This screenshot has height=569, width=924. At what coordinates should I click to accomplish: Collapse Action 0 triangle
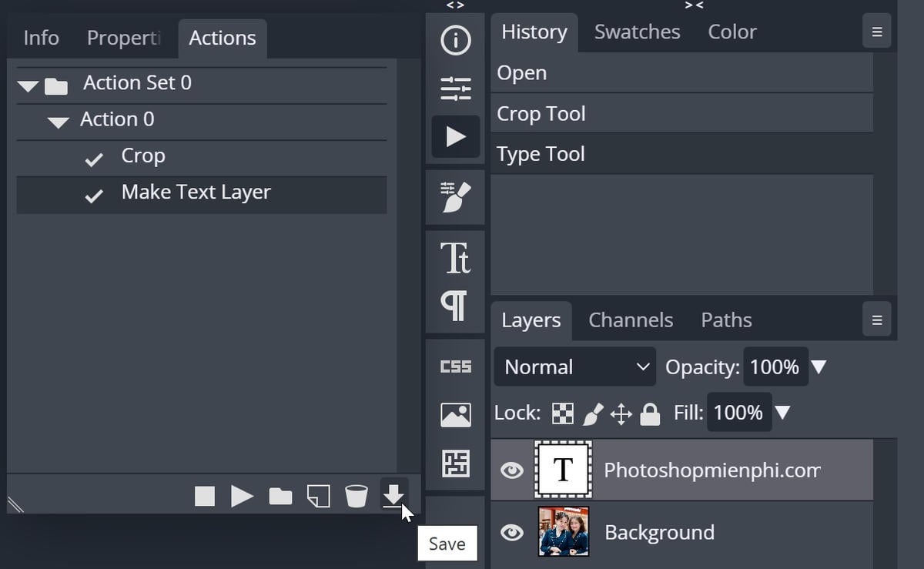[59, 122]
